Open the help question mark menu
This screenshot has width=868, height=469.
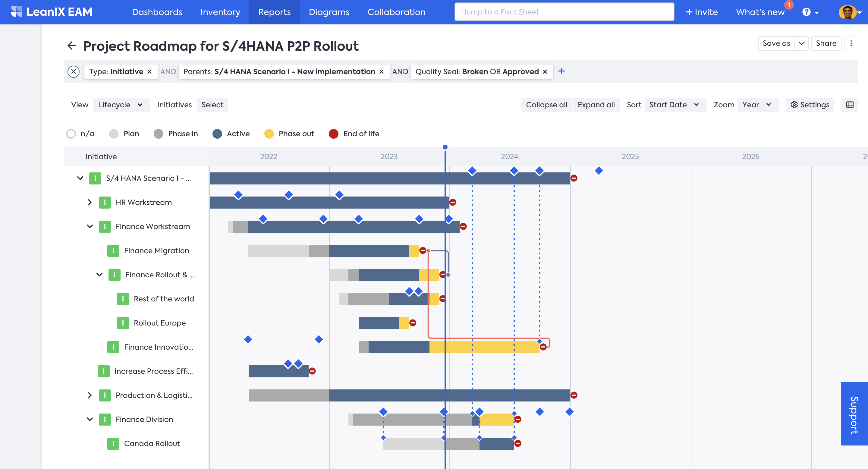pos(810,12)
